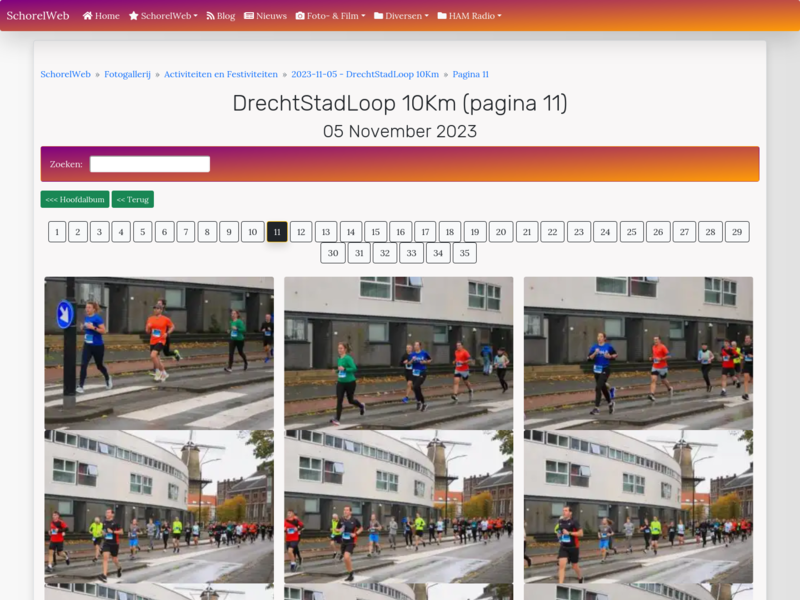Go to gallery page 12
This screenshot has width=800, height=600.
[301, 232]
